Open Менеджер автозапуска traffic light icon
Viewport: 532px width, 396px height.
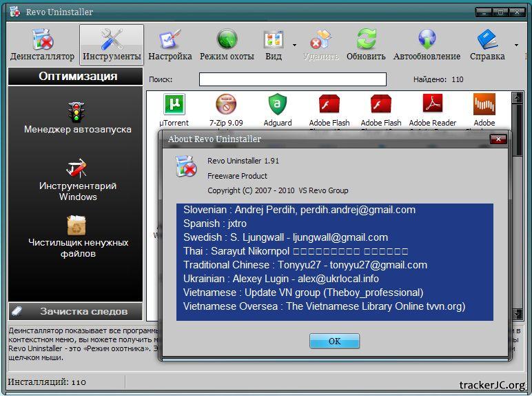click(76, 112)
